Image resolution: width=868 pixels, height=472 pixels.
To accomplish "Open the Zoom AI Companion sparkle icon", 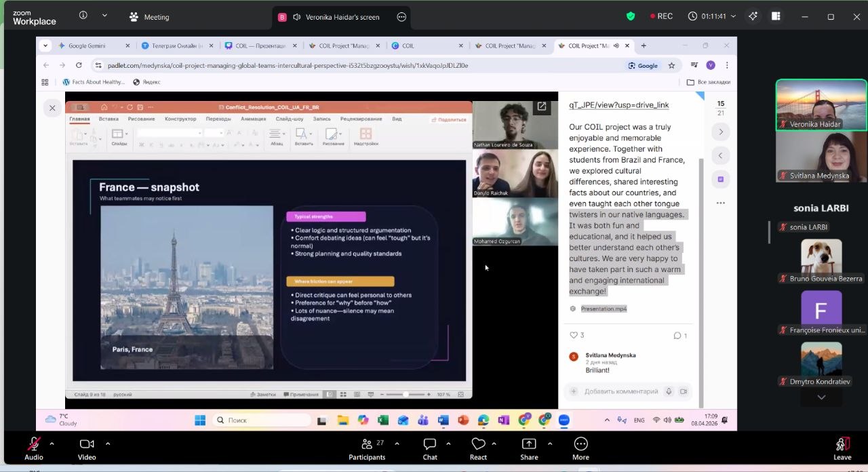I will pyautogui.click(x=753, y=16).
